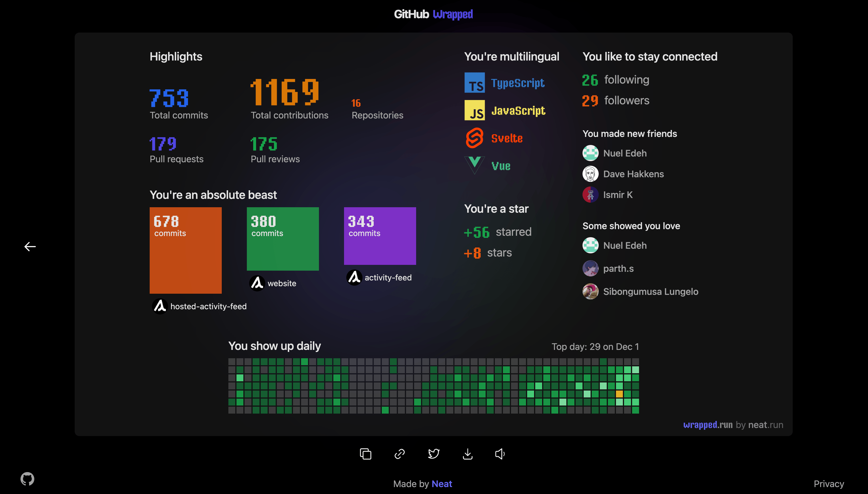Viewport: 868px width, 494px height.
Task: Click the activity-feed repo logo
Action: click(354, 278)
